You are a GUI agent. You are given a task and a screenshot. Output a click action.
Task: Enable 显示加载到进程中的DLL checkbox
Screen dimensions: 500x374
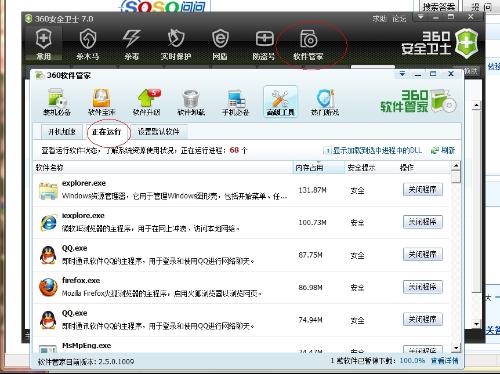[x=327, y=151]
